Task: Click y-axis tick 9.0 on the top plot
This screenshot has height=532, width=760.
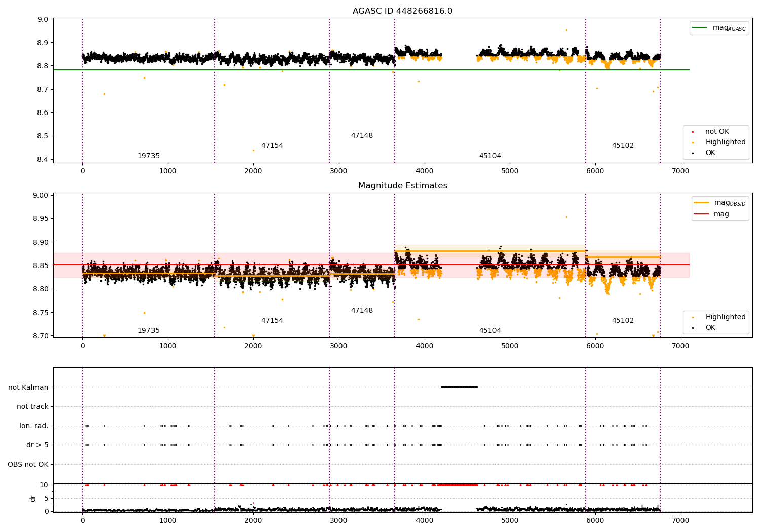Action: (x=44, y=19)
